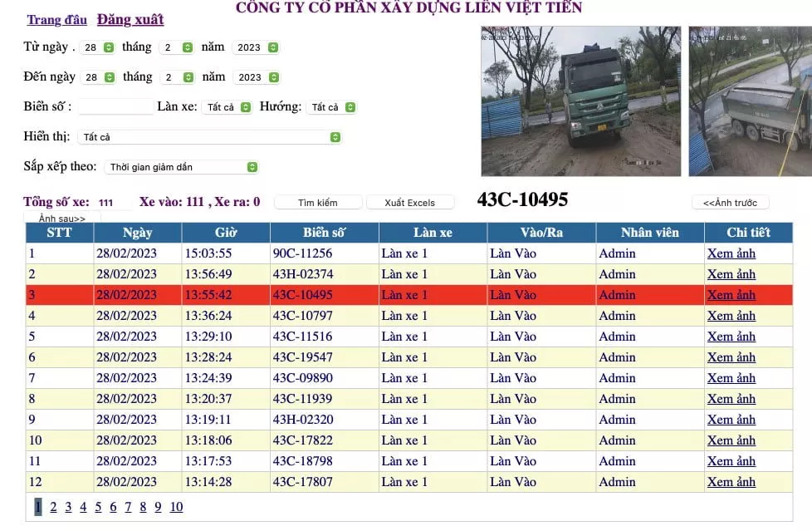The image size is (812, 531).
Task: Click the Tổng số xe value field
Action: tap(113, 203)
